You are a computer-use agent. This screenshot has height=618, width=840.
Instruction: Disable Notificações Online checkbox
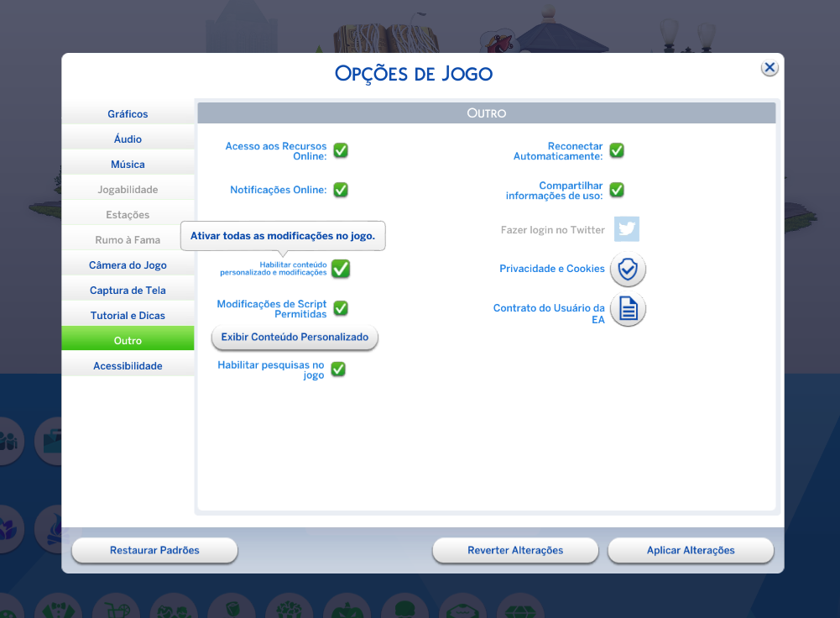[341, 190]
